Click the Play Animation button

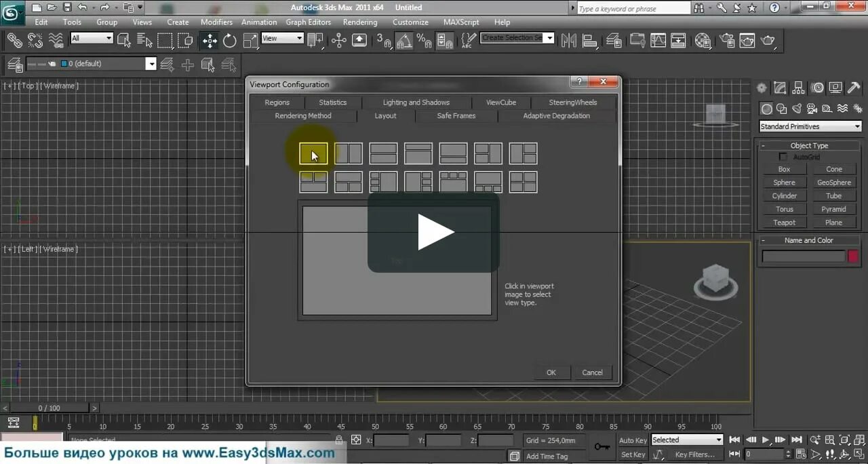pos(765,440)
